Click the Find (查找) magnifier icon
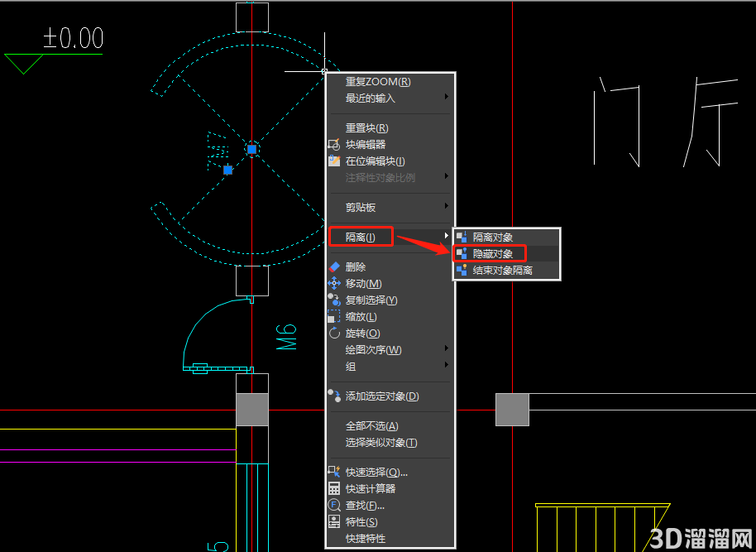 pos(334,505)
